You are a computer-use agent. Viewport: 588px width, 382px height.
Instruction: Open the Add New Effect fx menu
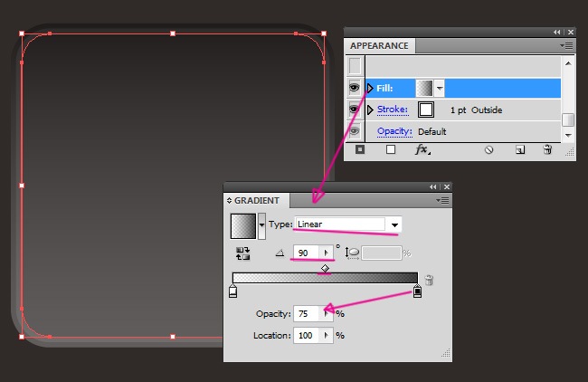(422, 149)
